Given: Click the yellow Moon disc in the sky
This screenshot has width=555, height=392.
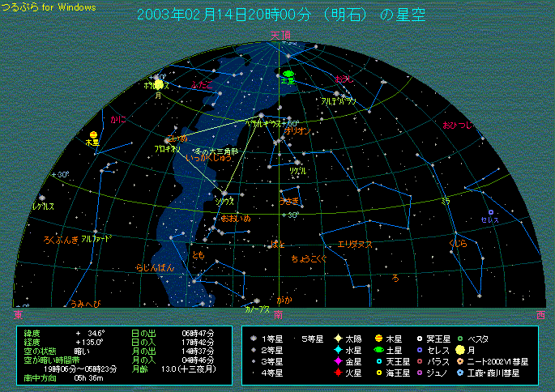Looking at the screenshot, I should pos(159,83).
